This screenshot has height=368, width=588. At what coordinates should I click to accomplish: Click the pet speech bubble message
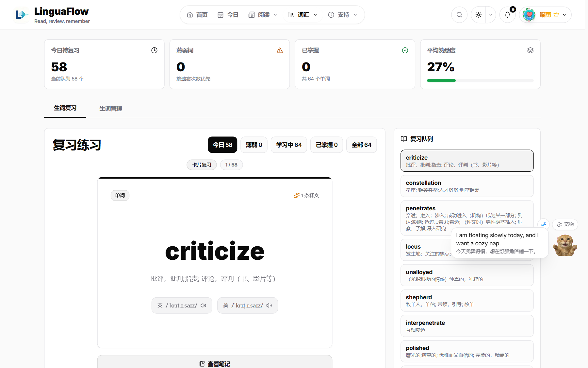pos(499,243)
